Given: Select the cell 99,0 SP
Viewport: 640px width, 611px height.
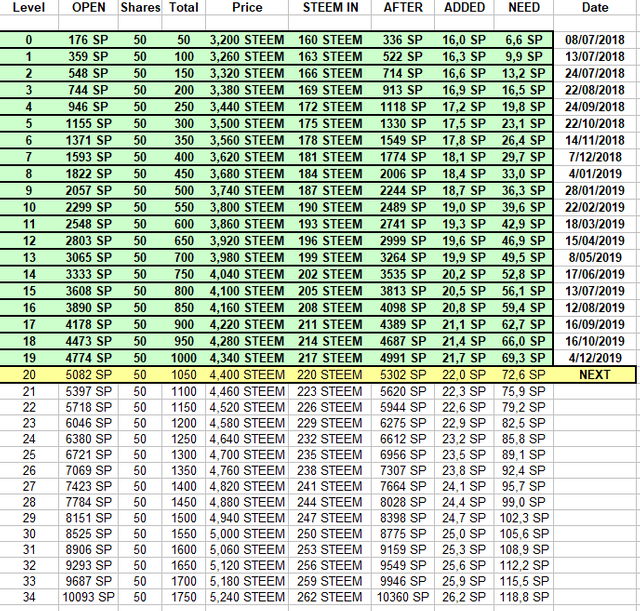Looking at the screenshot, I should click(x=524, y=502).
